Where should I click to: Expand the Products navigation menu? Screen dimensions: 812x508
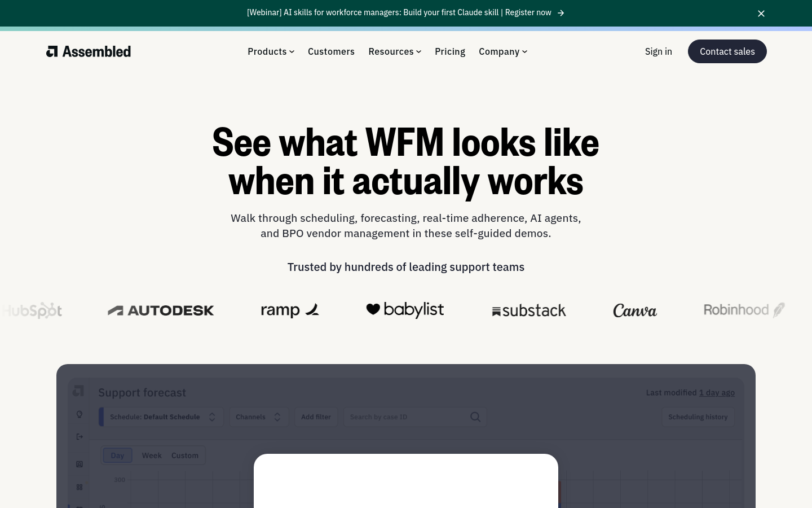[x=271, y=51]
